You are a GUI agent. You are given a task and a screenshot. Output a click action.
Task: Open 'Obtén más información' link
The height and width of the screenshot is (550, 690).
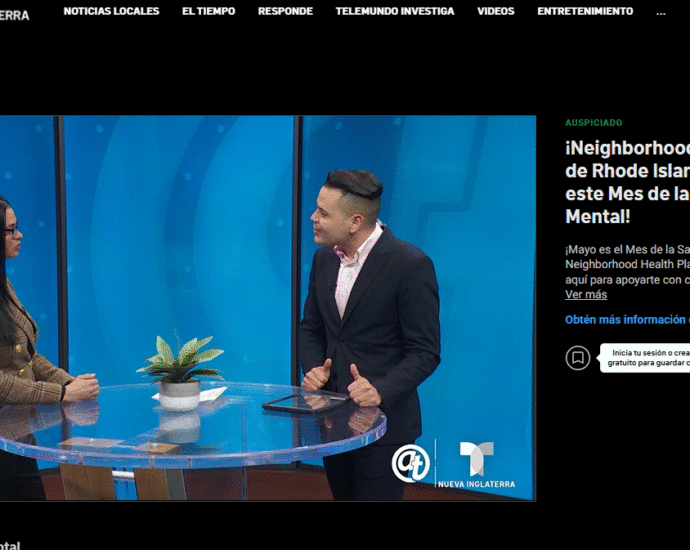click(x=628, y=319)
